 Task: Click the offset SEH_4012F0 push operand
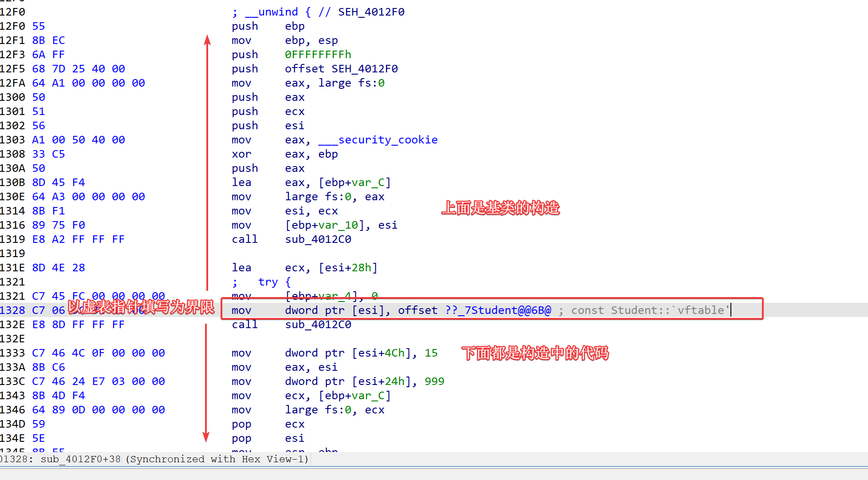click(341, 69)
